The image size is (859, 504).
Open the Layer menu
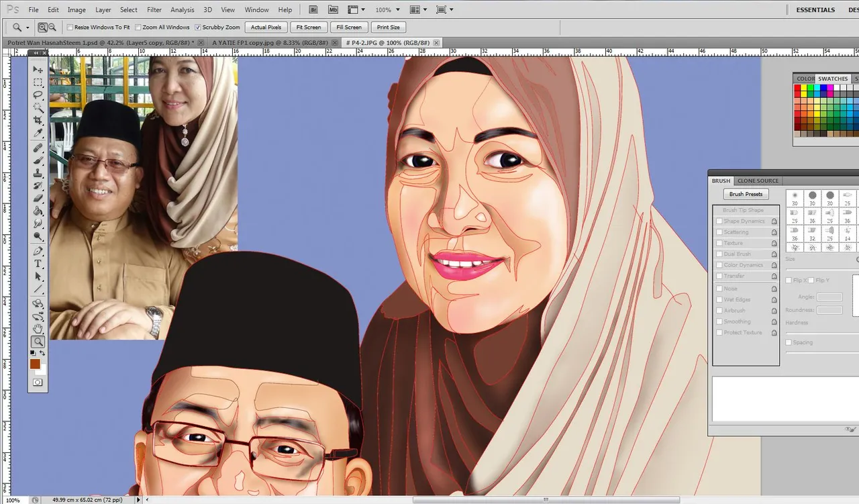click(x=103, y=10)
